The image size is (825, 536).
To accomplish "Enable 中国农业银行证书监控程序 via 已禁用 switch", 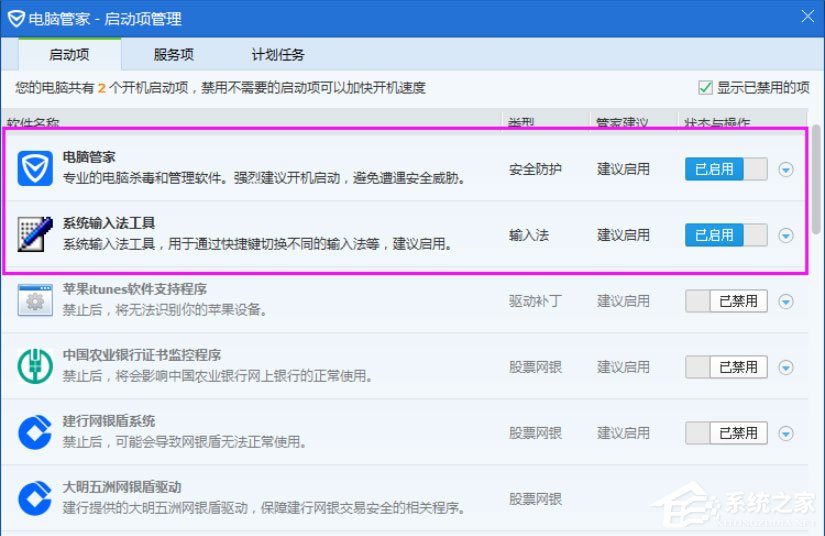I will click(x=726, y=367).
